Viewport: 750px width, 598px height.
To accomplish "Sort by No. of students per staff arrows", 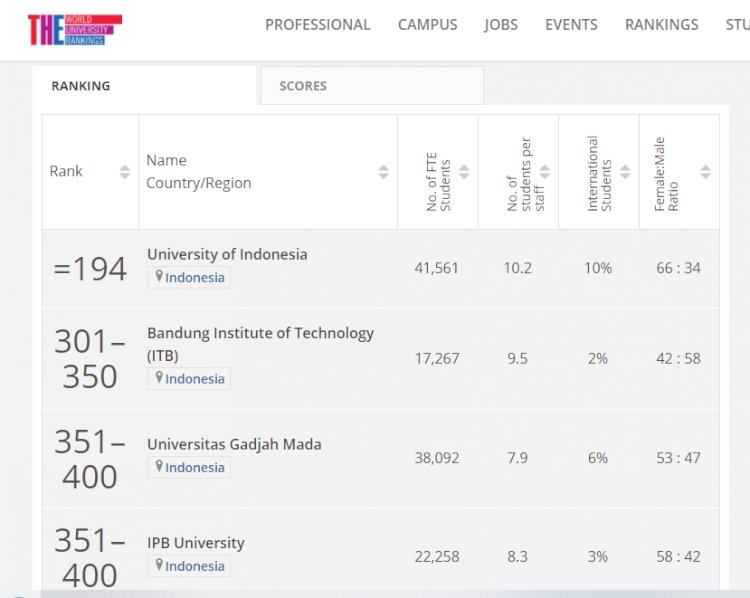I will (545, 172).
